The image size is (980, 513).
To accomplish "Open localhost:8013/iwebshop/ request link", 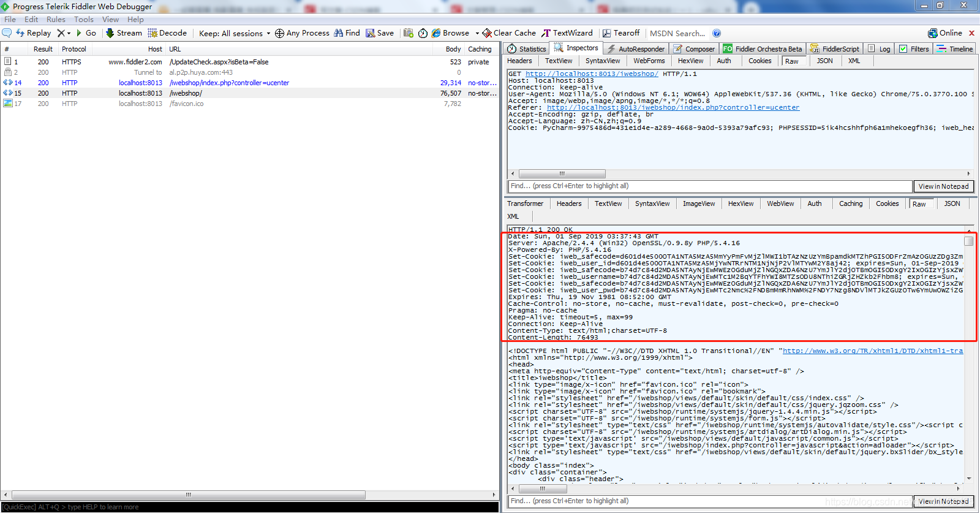I will click(592, 74).
